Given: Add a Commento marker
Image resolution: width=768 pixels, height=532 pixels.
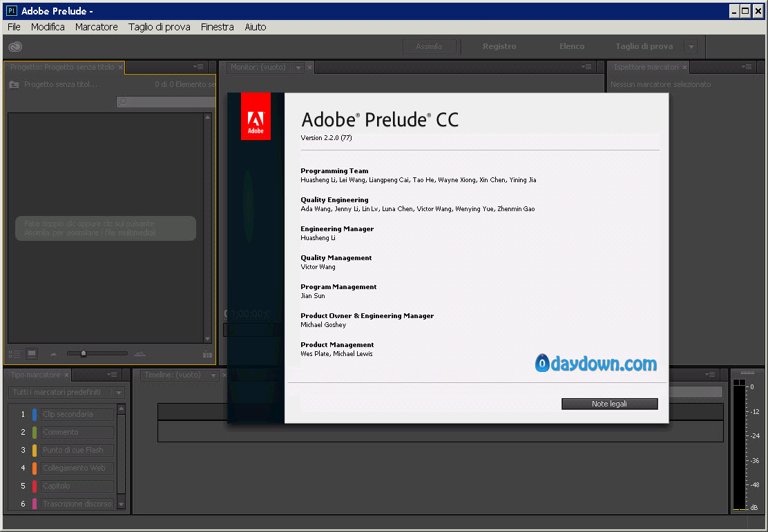Looking at the screenshot, I should point(77,433).
